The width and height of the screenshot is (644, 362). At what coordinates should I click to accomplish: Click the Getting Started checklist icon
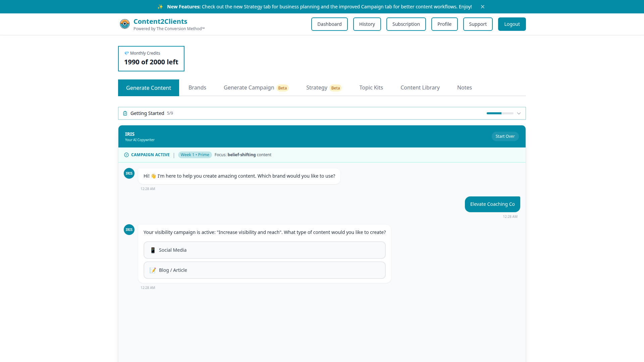pos(125,113)
